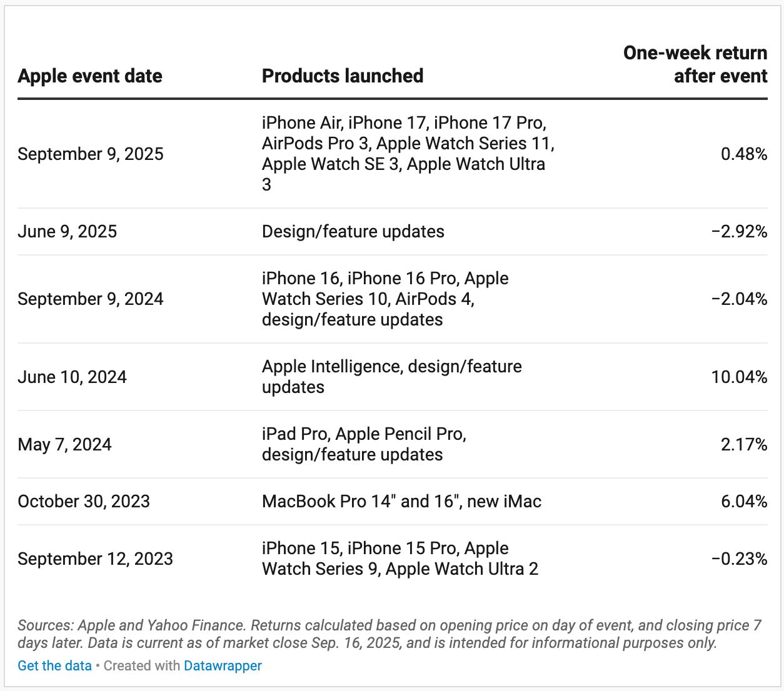The width and height of the screenshot is (784, 691).
Task: Open the Get the data link
Action: [54, 666]
